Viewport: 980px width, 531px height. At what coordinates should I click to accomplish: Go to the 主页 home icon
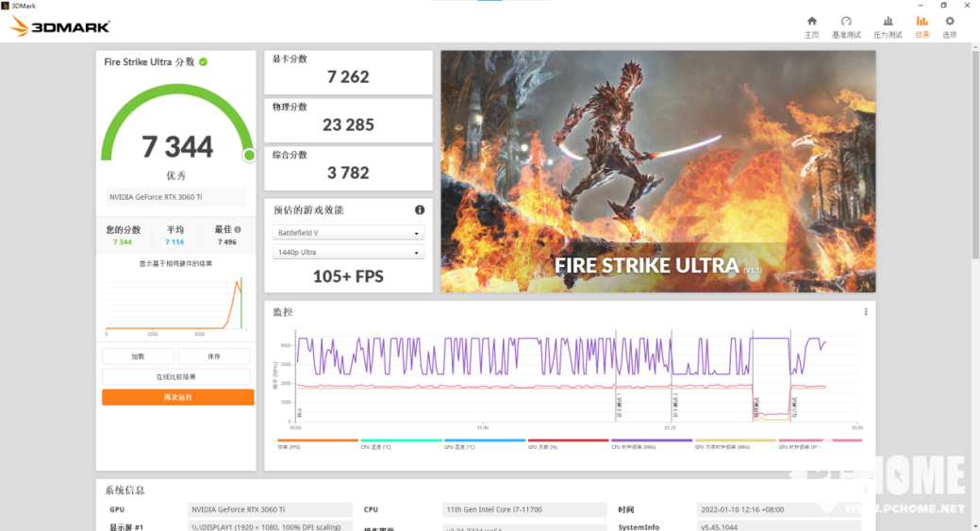click(811, 22)
